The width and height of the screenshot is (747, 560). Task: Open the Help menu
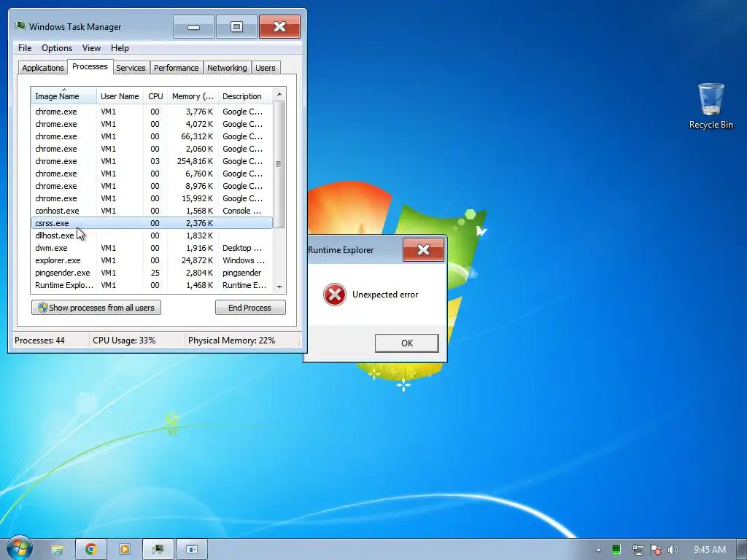(120, 48)
